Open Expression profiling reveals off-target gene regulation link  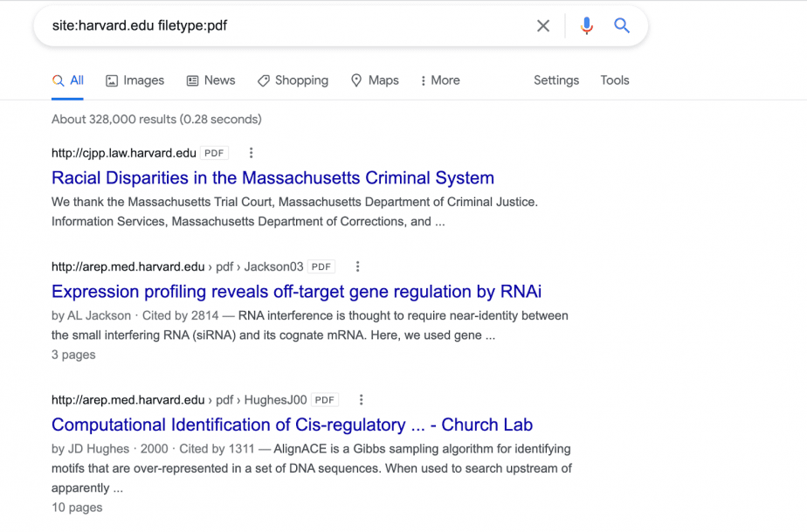(x=296, y=292)
